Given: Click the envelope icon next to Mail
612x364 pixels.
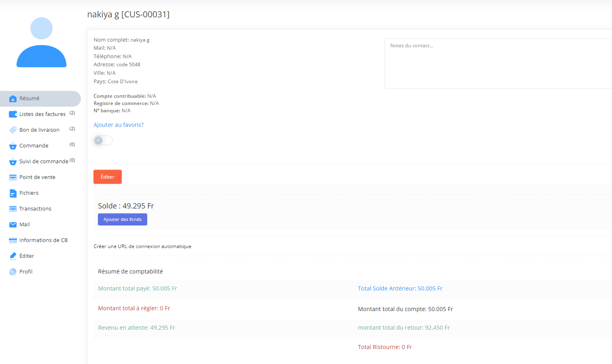Looking at the screenshot, I should point(13,225).
